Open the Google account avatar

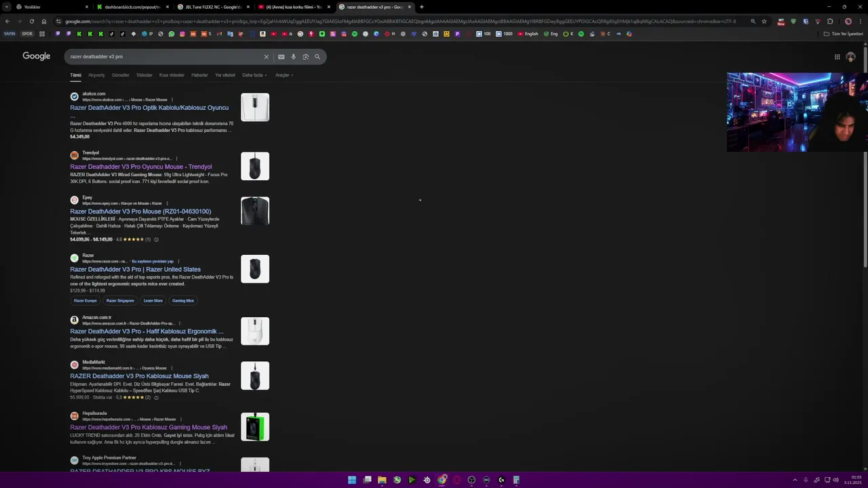click(x=850, y=57)
